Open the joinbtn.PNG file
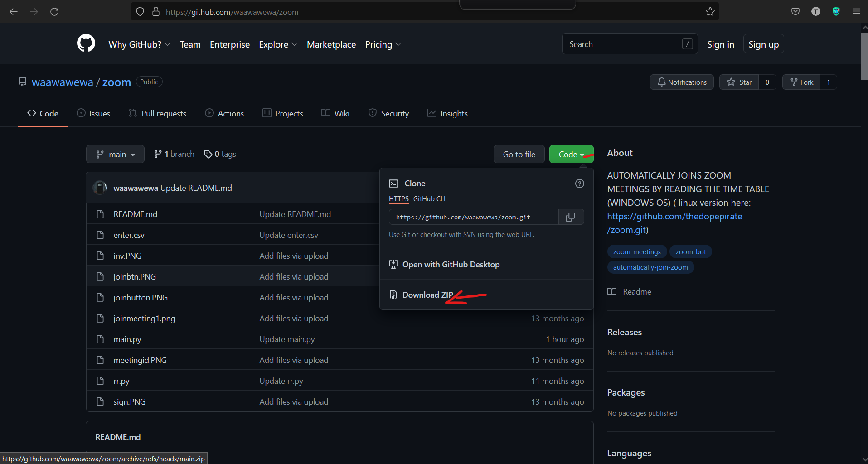868x464 pixels. point(135,276)
